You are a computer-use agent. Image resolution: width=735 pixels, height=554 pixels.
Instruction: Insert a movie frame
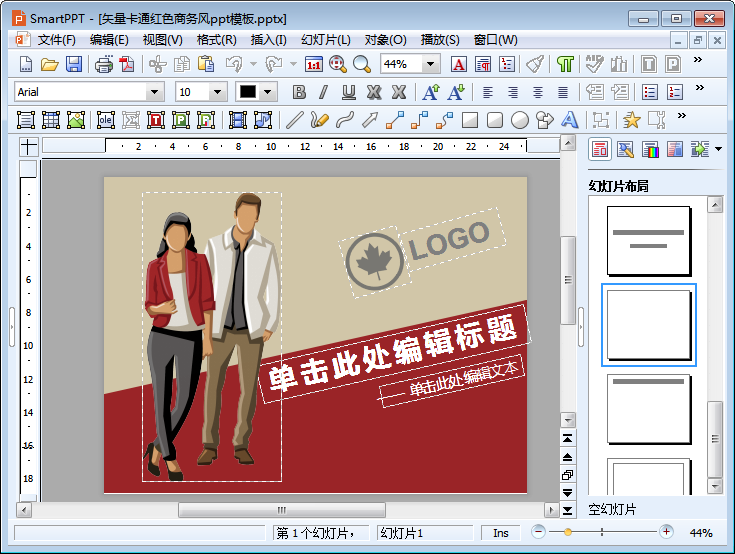pyautogui.click(x=238, y=120)
